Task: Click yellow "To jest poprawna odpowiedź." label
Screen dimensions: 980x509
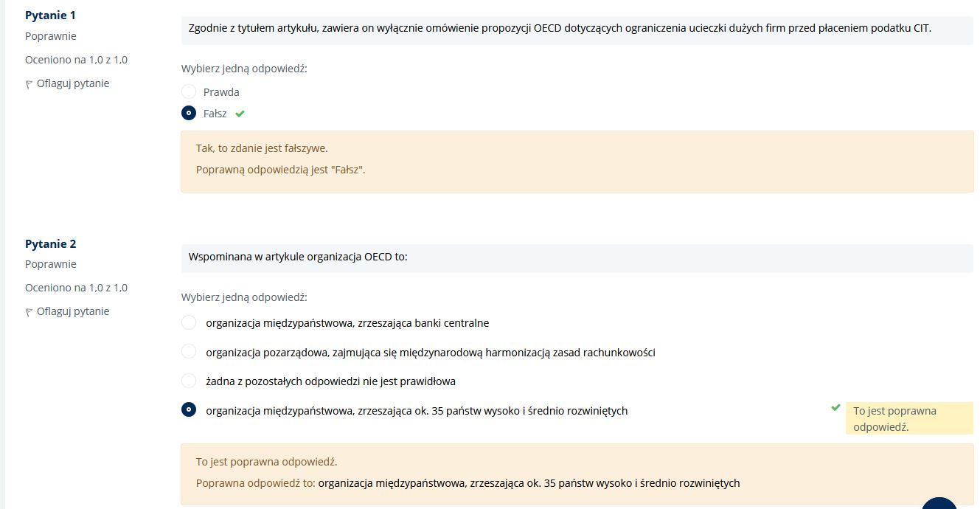Action: point(909,418)
